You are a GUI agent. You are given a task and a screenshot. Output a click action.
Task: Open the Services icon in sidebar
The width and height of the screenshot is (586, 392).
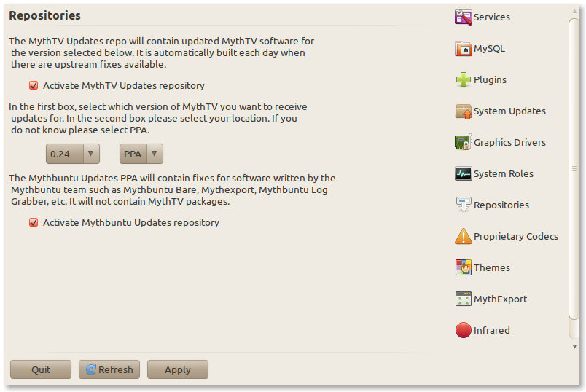tap(463, 17)
